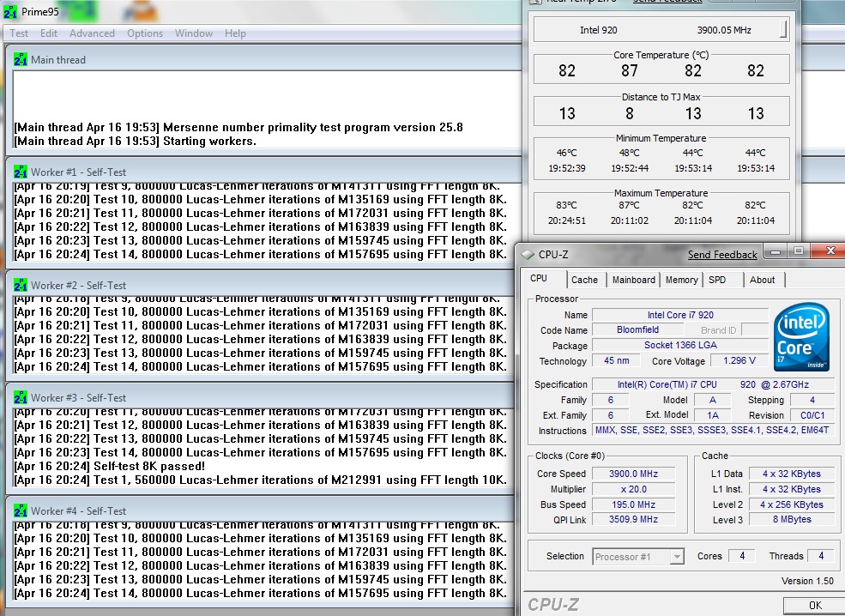Click the maximize button of CPU-Z
845x616 pixels.
799,251
